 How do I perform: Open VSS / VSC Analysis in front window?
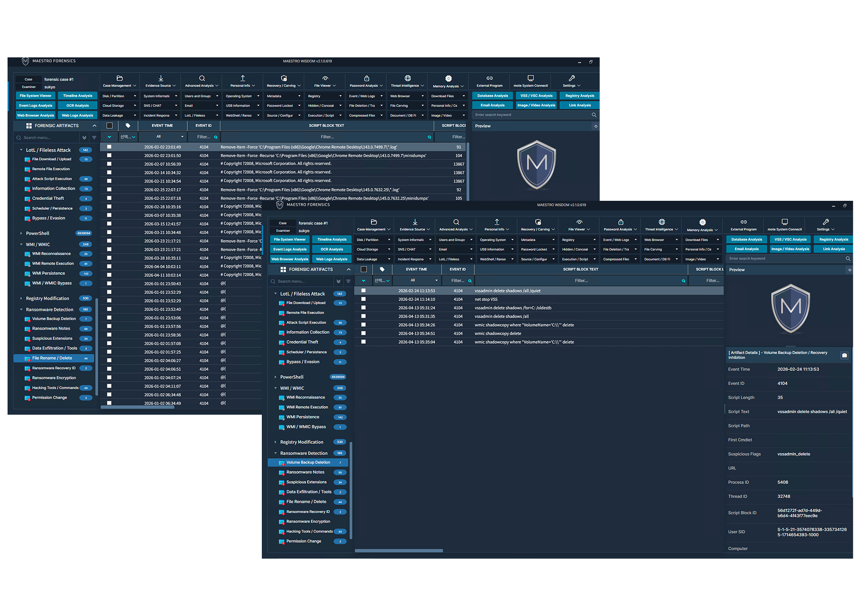[x=790, y=240]
